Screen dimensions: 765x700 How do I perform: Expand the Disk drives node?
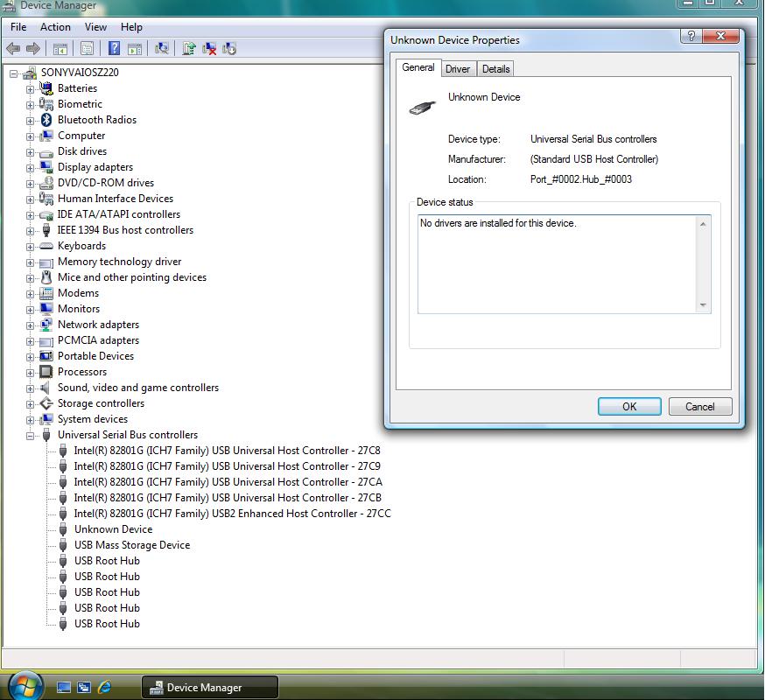pyautogui.click(x=31, y=152)
